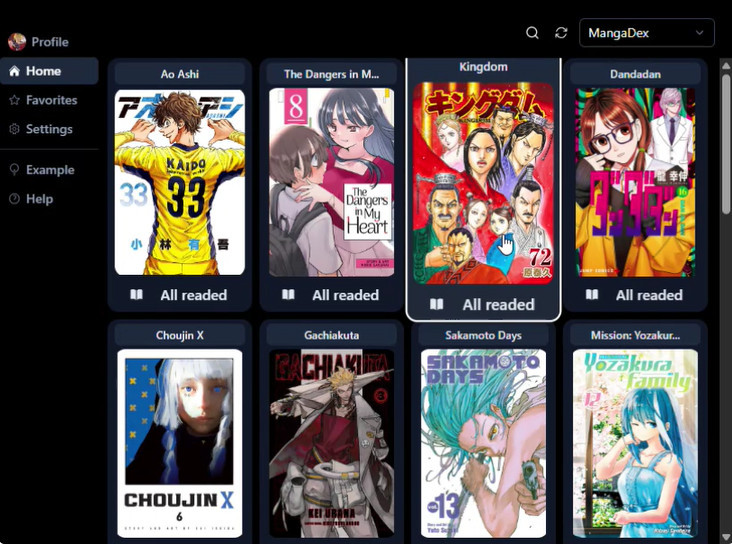Screen dimensions: 732x544
Task: Click the book icon under Kingdom
Action: (436, 304)
